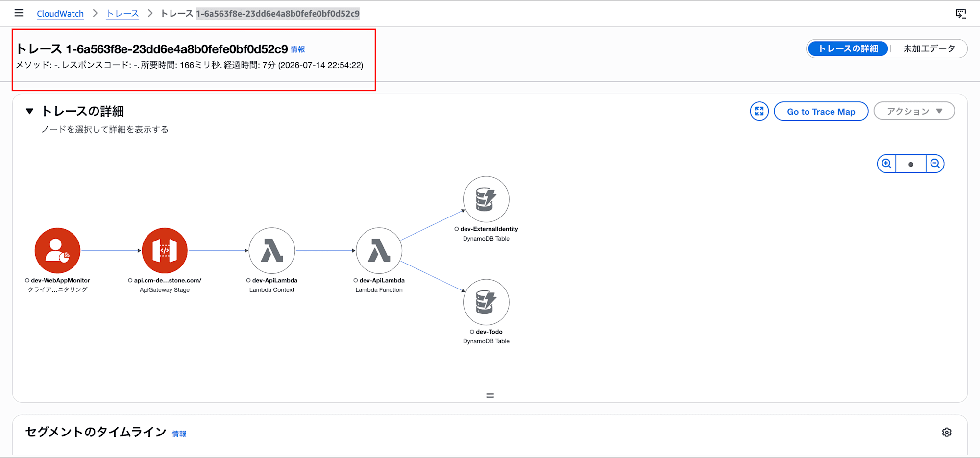Select the dev-WebAppMonitor client node icon

[x=57, y=250]
